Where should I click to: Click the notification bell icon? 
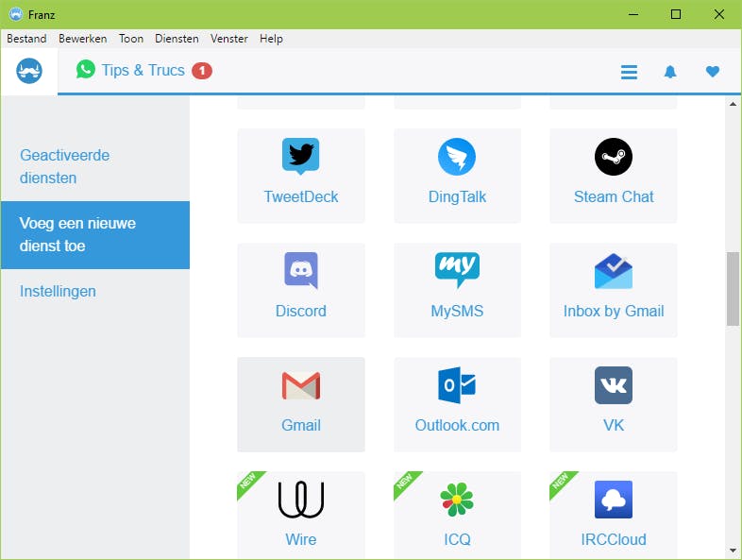(670, 72)
